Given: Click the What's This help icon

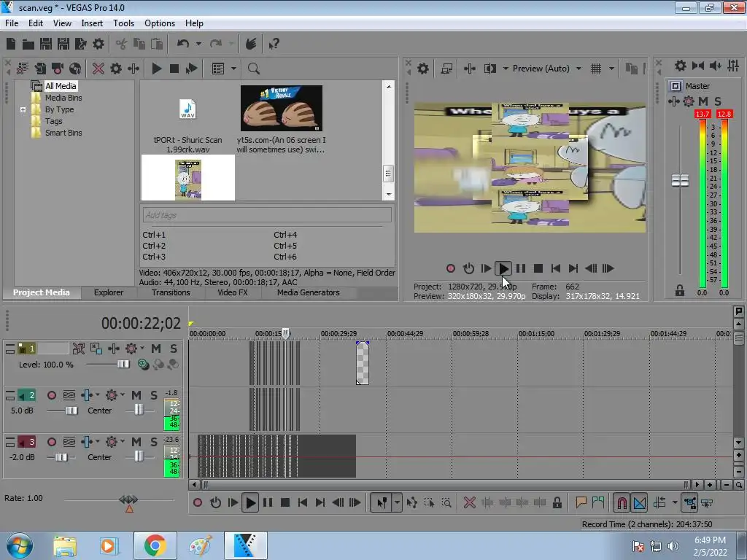Looking at the screenshot, I should pyautogui.click(x=274, y=44).
